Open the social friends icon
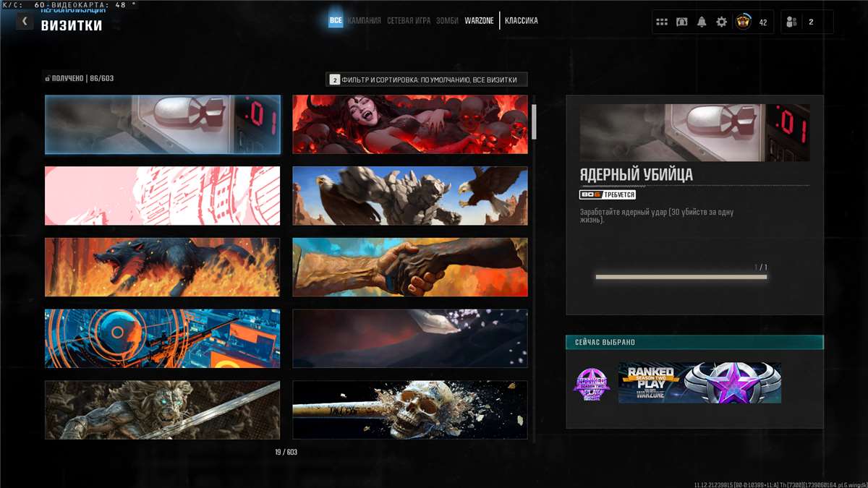 click(x=791, y=22)
